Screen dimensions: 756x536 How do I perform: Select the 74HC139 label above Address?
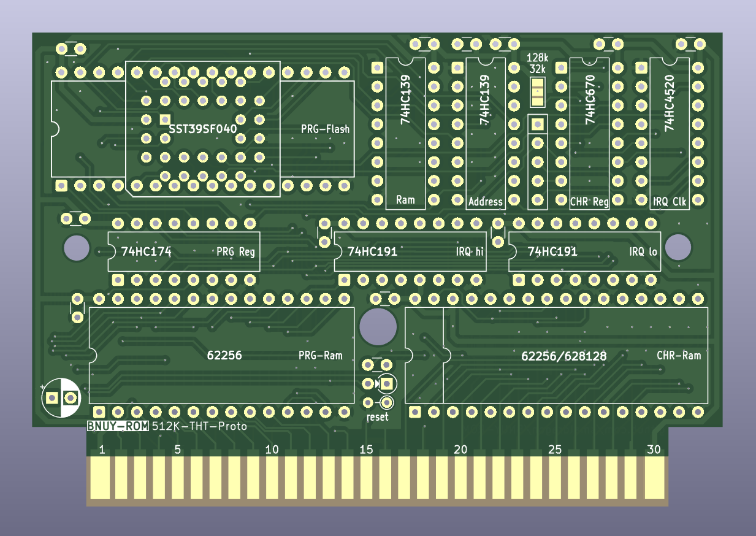coord(484,101)
